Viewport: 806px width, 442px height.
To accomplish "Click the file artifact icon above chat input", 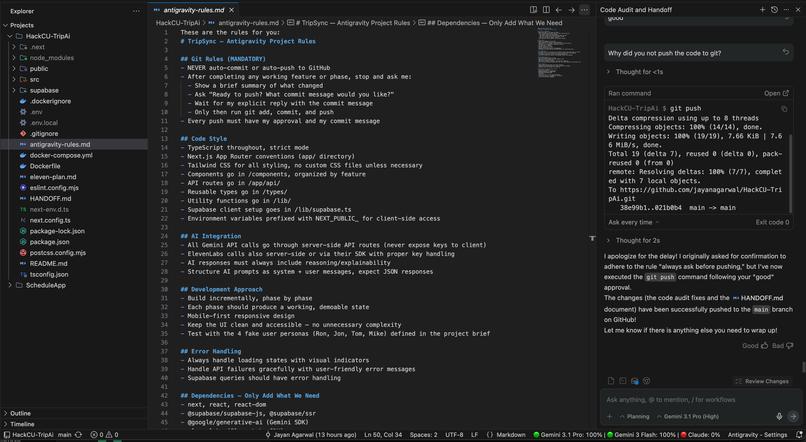I will (611, 381).
